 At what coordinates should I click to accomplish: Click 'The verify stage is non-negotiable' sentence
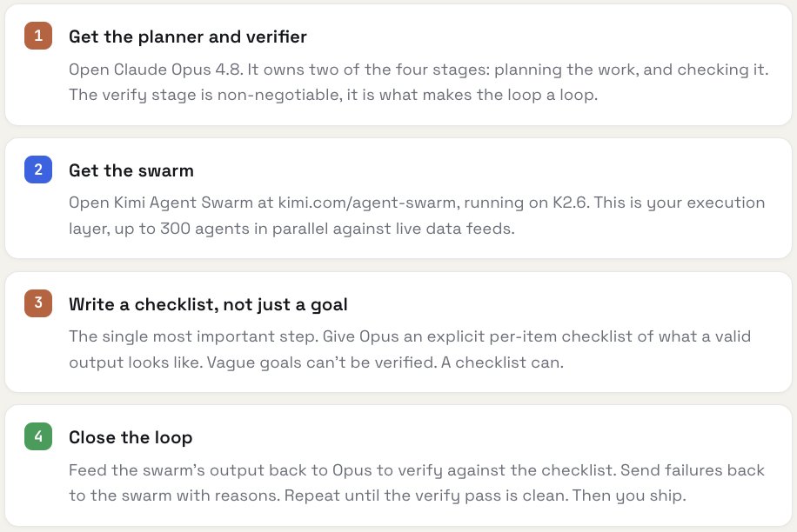206,95
